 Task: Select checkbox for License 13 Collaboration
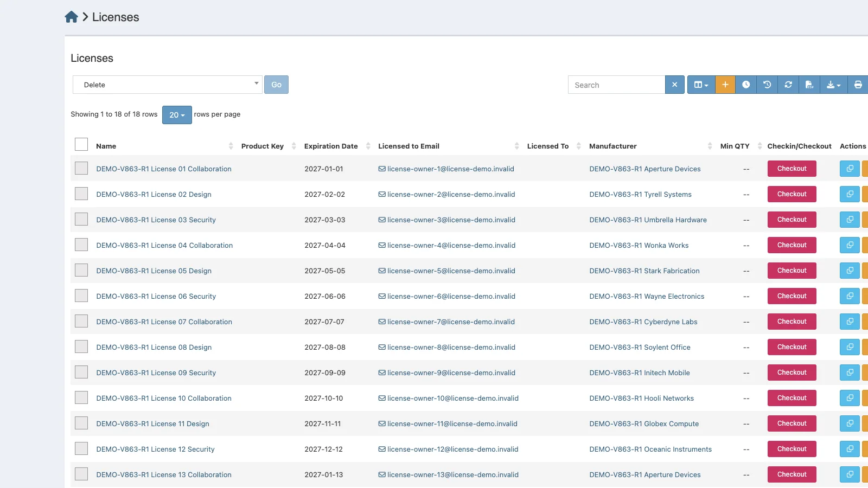81,474
